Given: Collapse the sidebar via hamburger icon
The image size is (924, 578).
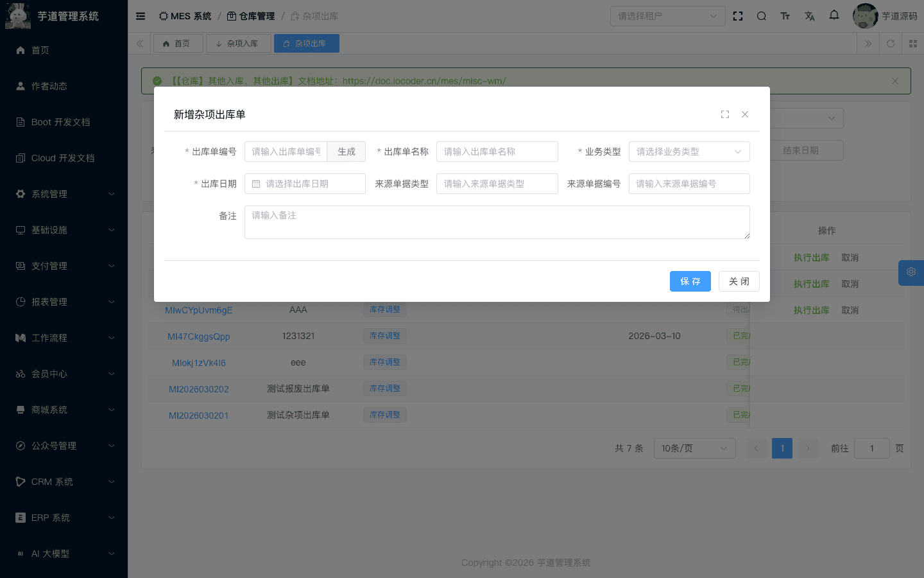Looking at the screenshot, I should click(x=140, y=16).
